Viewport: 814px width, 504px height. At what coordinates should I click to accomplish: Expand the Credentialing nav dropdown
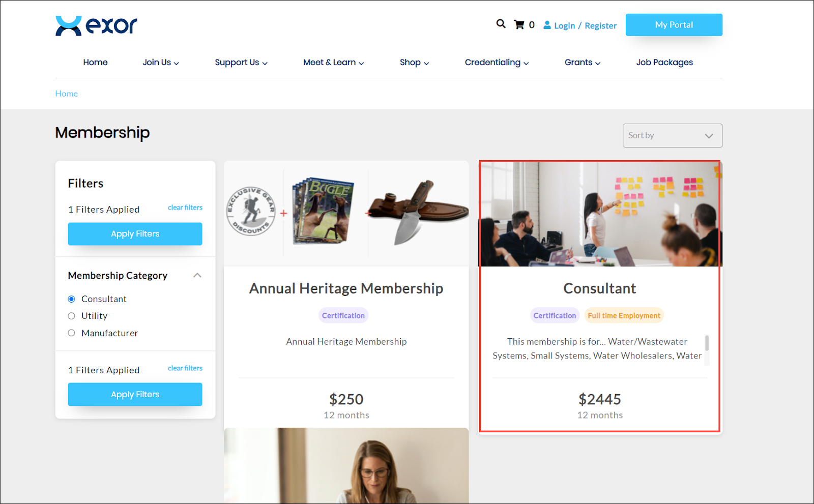point(497,63)
